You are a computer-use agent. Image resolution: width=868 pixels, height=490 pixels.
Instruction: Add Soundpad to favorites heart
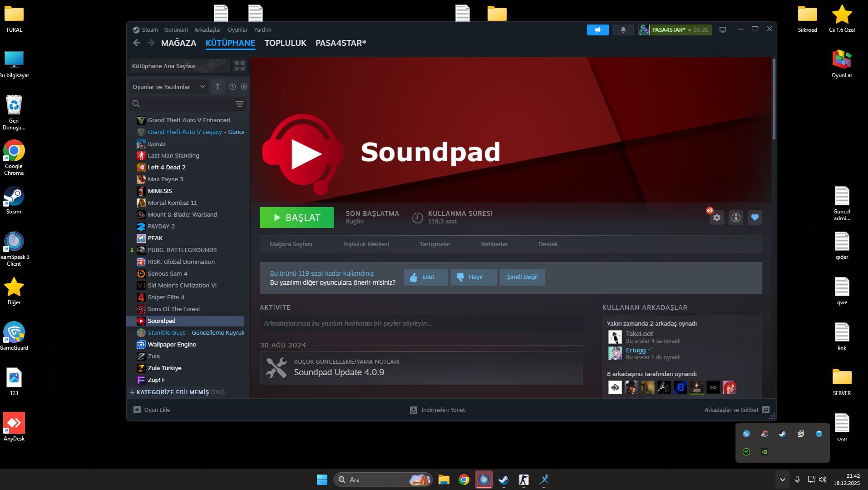(x=755, y=218)
